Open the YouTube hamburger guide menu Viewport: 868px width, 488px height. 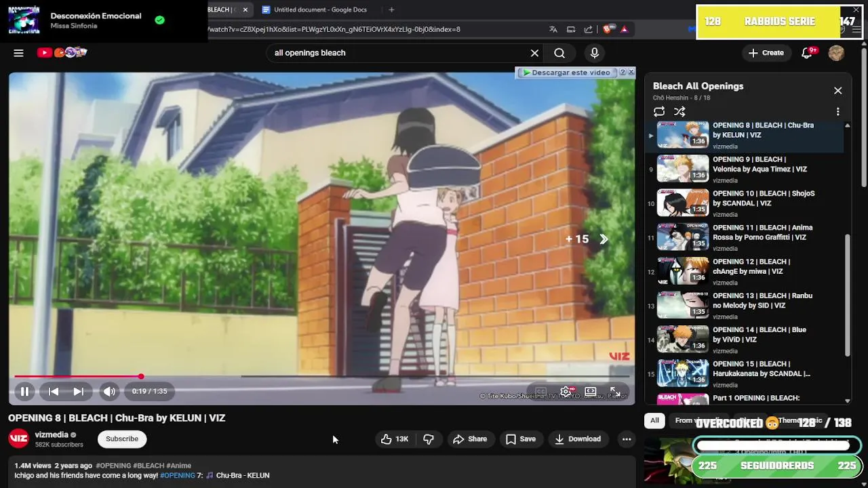tap(18, 53)
